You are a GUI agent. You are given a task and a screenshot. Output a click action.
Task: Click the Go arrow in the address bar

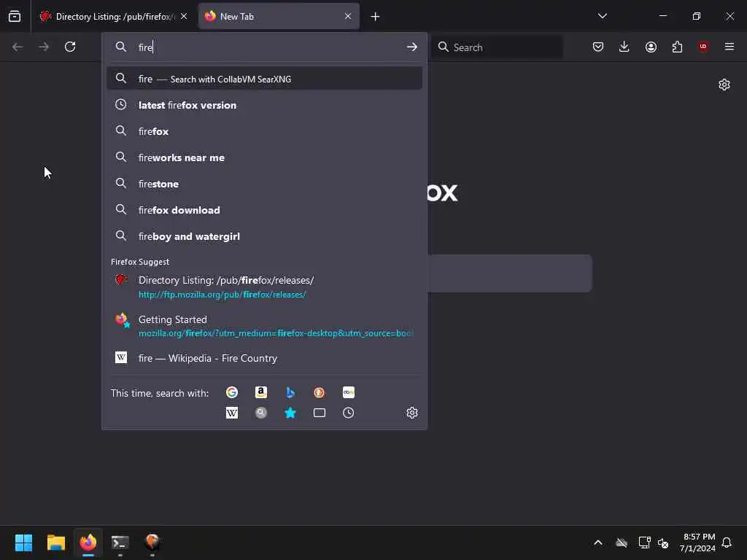click(412, 47)
